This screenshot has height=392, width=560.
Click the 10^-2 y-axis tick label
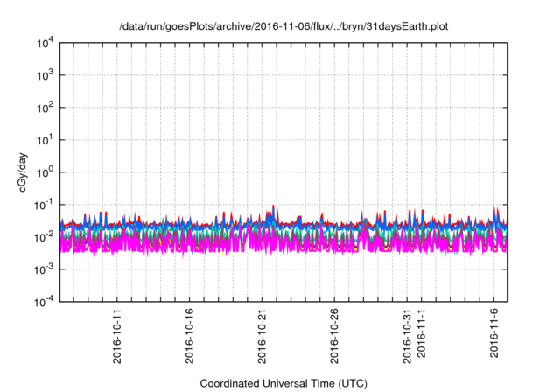[44, 236]
